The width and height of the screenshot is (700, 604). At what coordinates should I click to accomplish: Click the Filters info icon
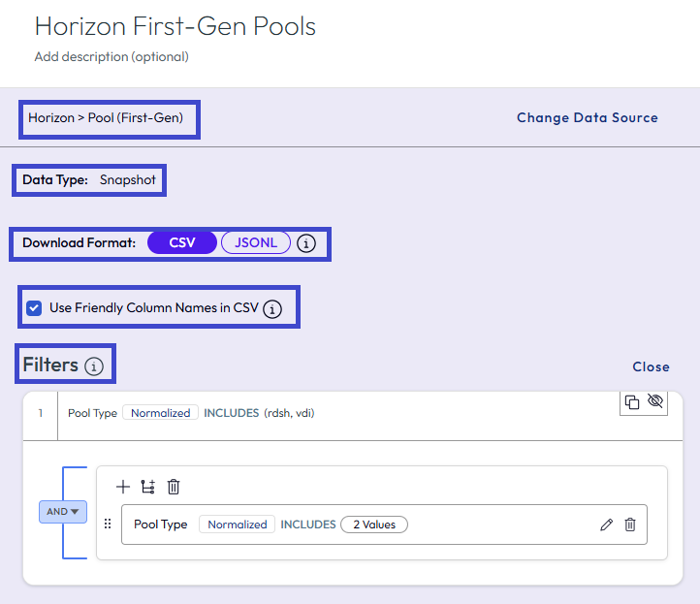click(94, 366)
